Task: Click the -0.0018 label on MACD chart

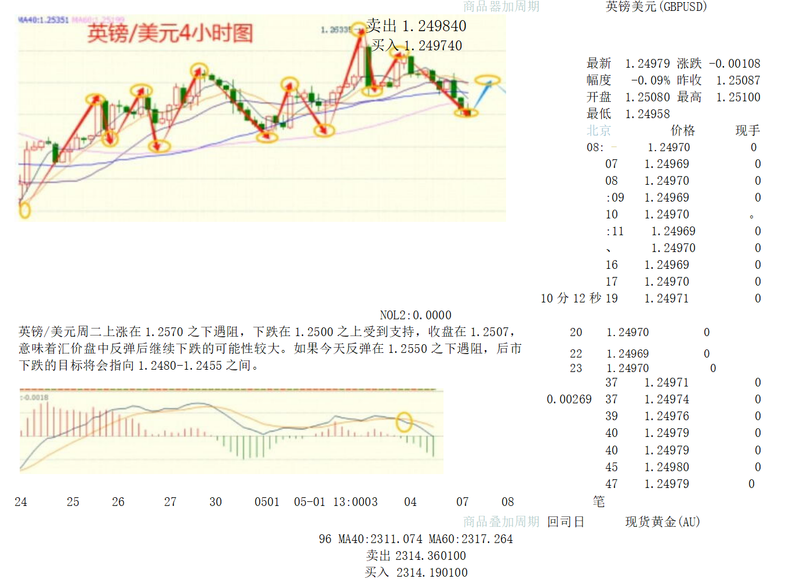Action: point(35,397)
